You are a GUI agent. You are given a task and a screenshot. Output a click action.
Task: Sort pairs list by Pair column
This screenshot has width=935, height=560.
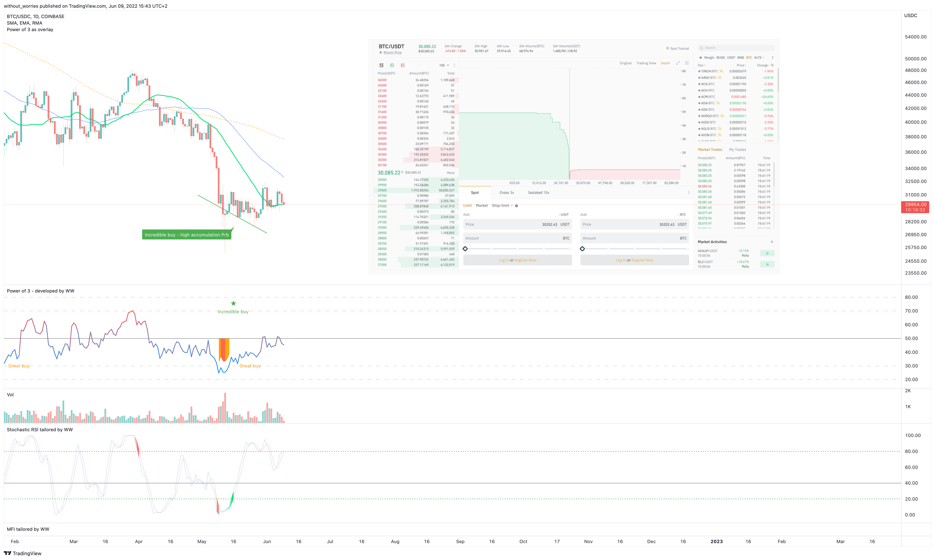pos(701,65)
